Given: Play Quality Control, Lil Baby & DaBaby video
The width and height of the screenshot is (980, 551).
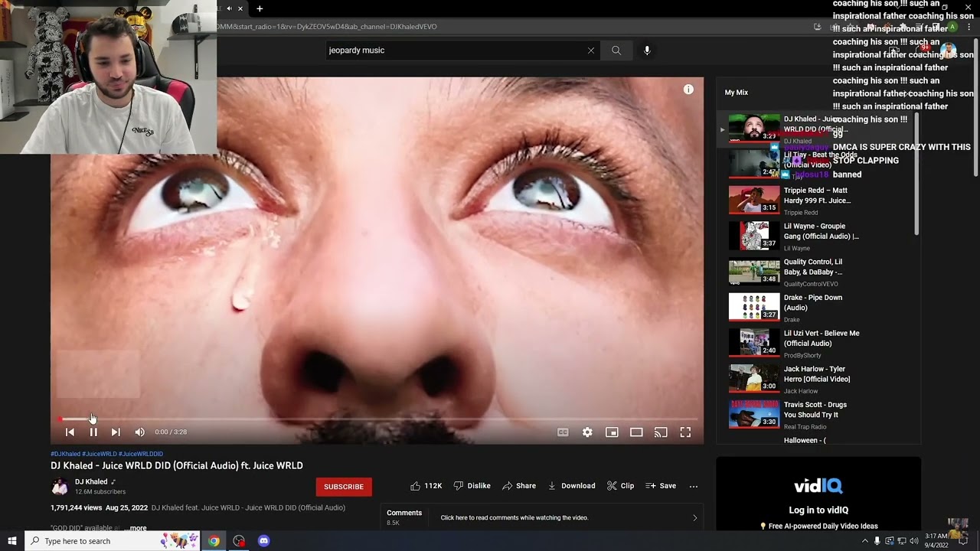Looking at the screenshot, I should point(792,272).
